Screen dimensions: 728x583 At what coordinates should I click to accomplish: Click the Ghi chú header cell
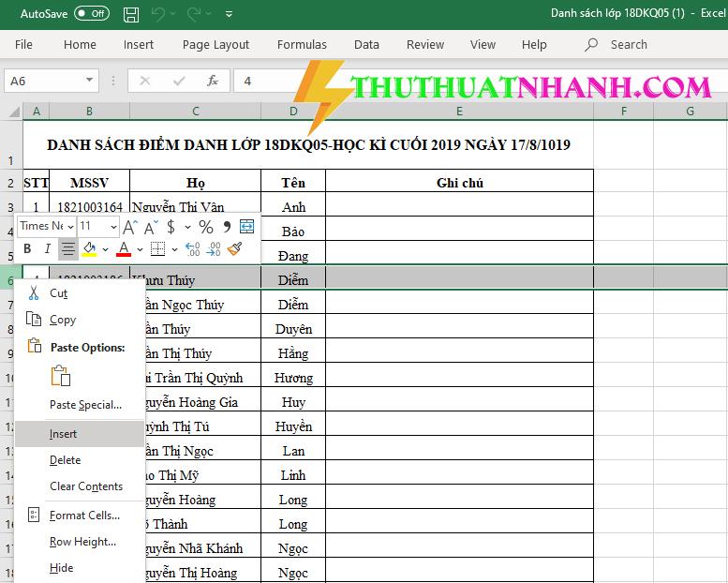point(460,181)
